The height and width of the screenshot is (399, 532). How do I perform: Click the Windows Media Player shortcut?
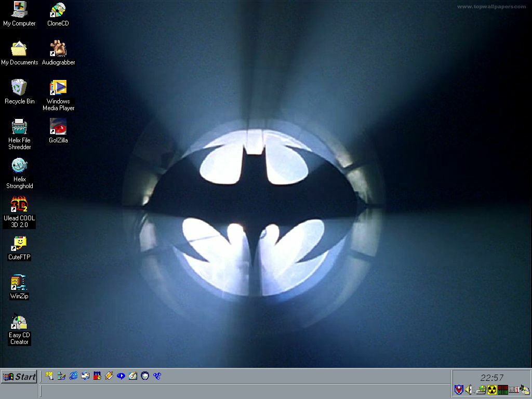[x=58, y=88]
